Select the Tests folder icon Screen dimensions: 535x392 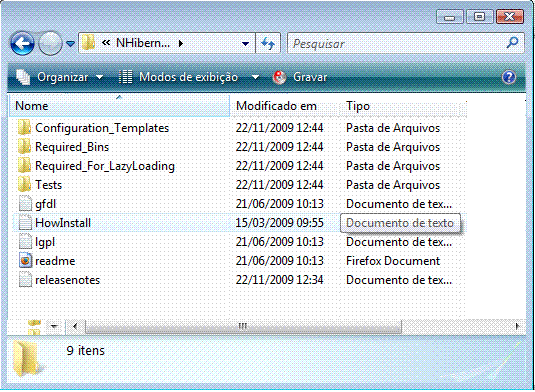pos(24,185)
